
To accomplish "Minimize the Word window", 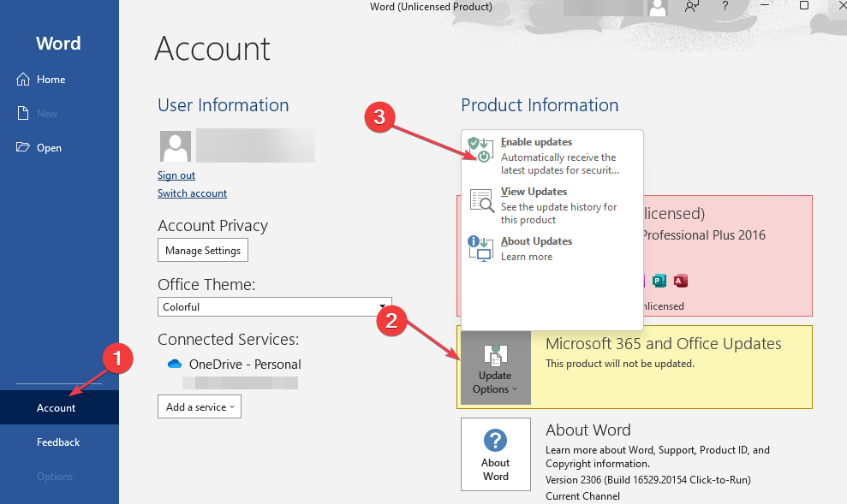I will (765, 5).
